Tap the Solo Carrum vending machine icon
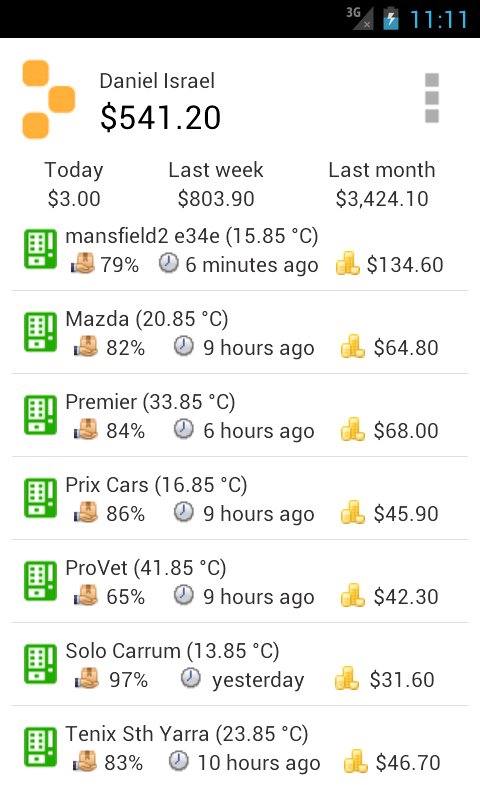 pyautogui.click(x=40, y=664)
